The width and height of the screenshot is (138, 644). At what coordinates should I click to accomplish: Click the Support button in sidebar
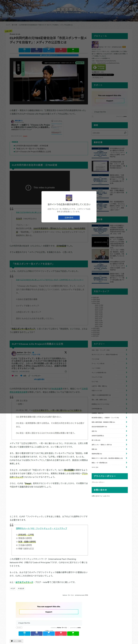click(x=110, y=101)
